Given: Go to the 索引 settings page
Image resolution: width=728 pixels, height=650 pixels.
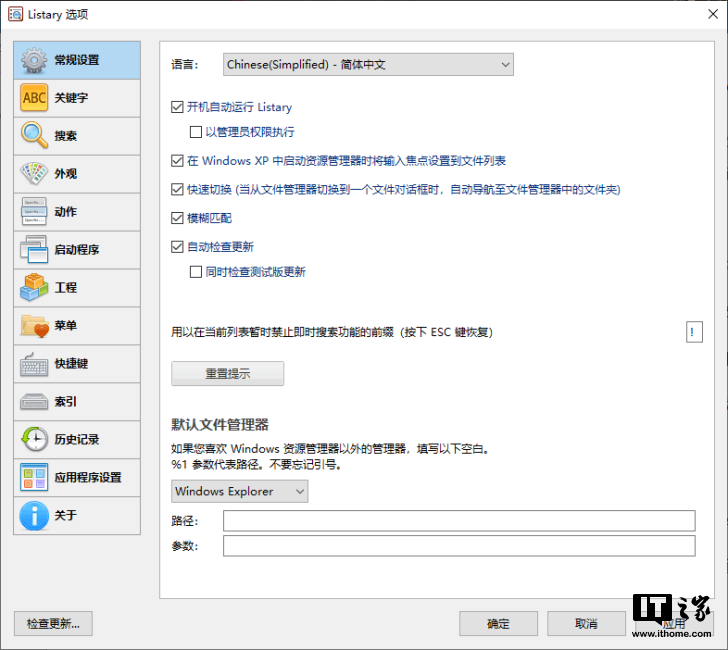Looking at the screenshot, I should click(77, 402).
